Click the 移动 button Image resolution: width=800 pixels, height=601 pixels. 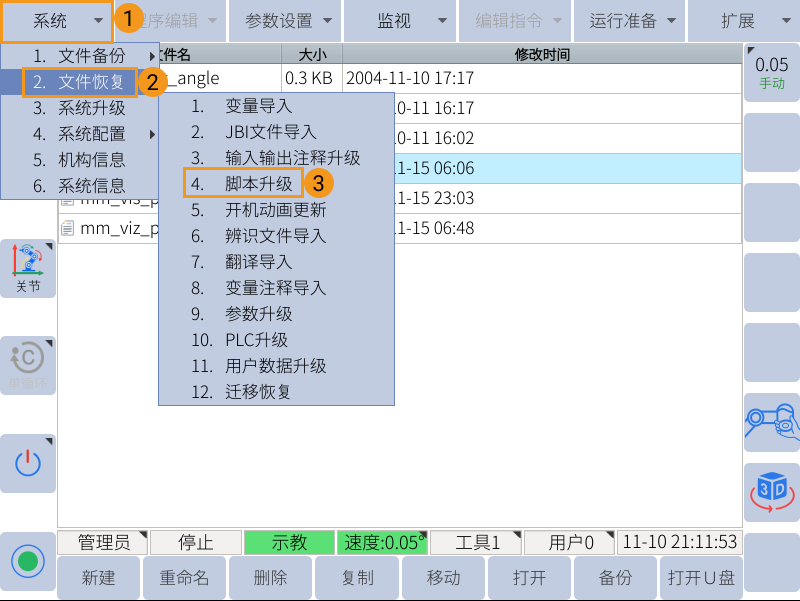[443, 578]
